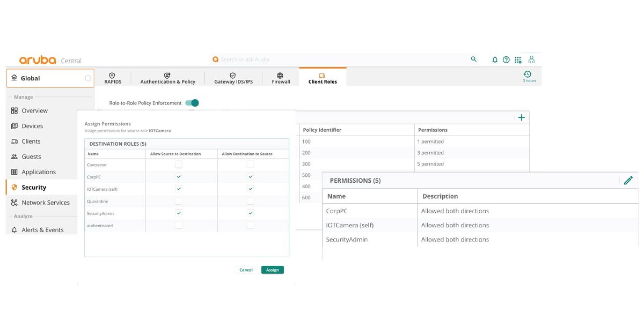
Task: Click the Applications sidebar icon
Action: click(x=14, y=172)
